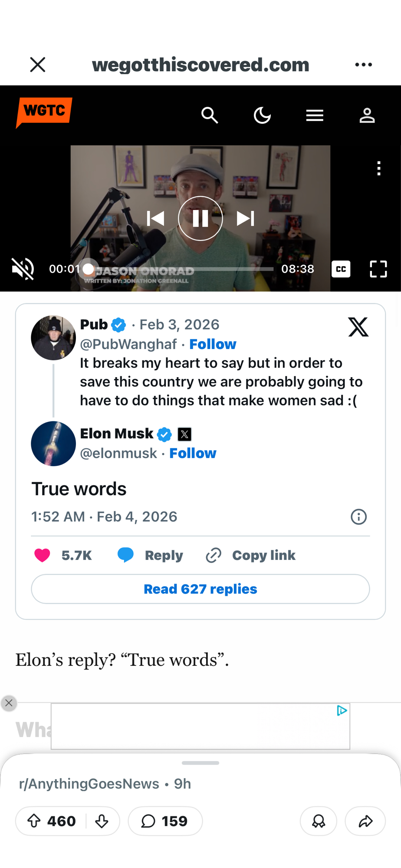Open the user account profile icon
The image size is (401, 868).
coord(367,115)
